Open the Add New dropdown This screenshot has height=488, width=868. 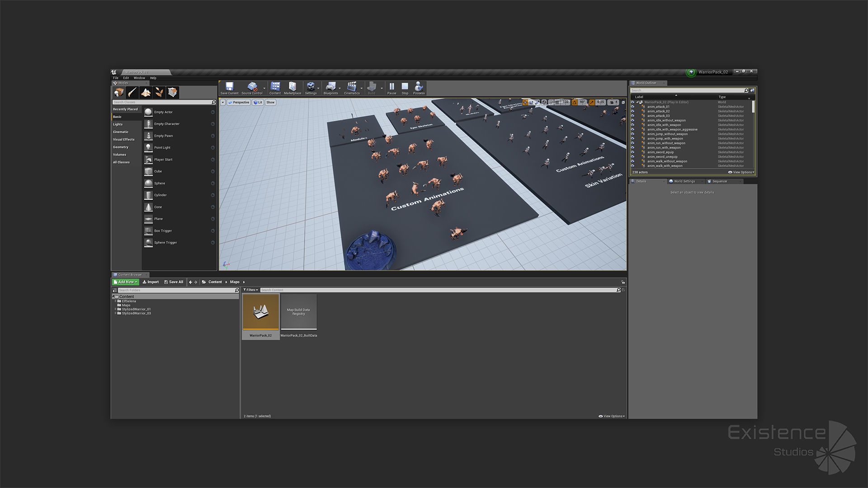[x=125, y=282]
